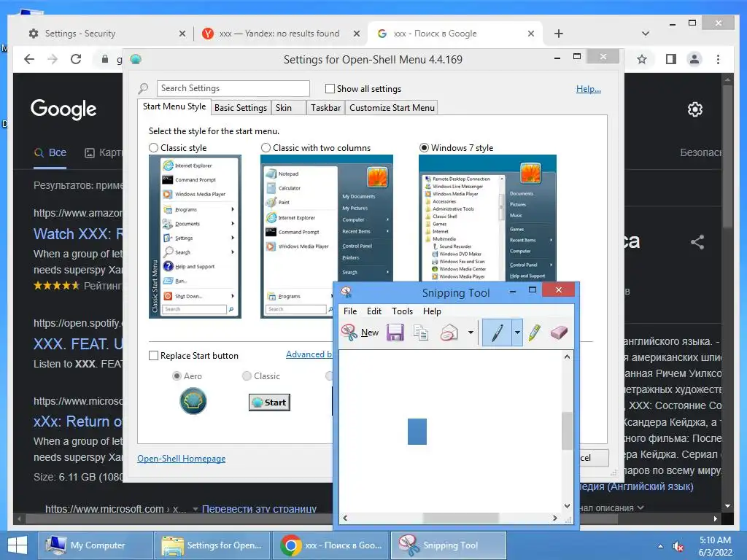The height and width of the screenshot is (560, 747).
Task: Choose the Aero start button radio option
Action: [177, 376]
